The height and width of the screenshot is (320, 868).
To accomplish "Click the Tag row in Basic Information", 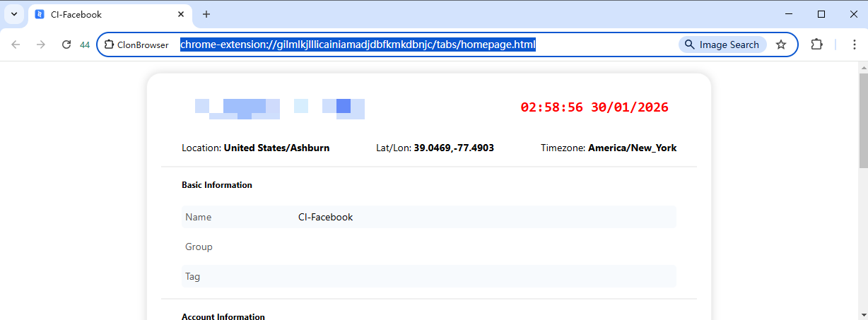I will (x=428, y=276).
